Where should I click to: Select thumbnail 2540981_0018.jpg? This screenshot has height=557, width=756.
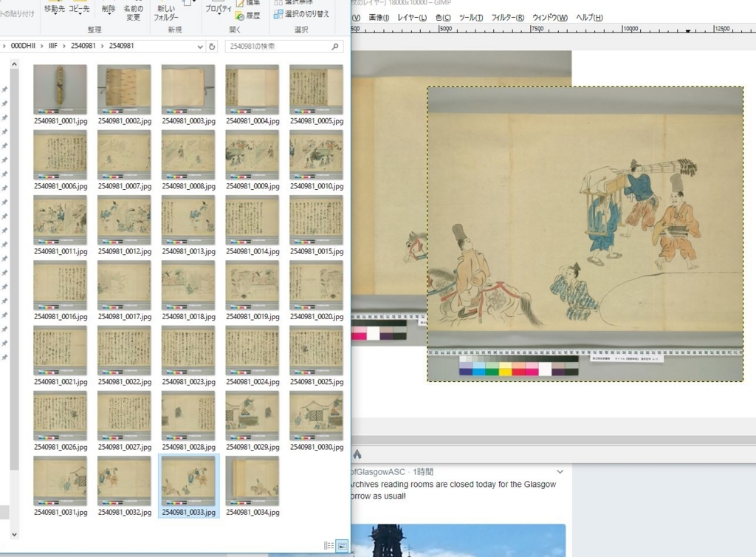click(188, 285)
